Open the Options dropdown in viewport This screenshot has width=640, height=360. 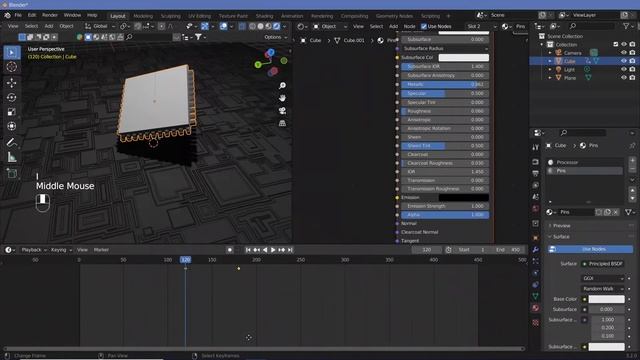tap(276, 37)
